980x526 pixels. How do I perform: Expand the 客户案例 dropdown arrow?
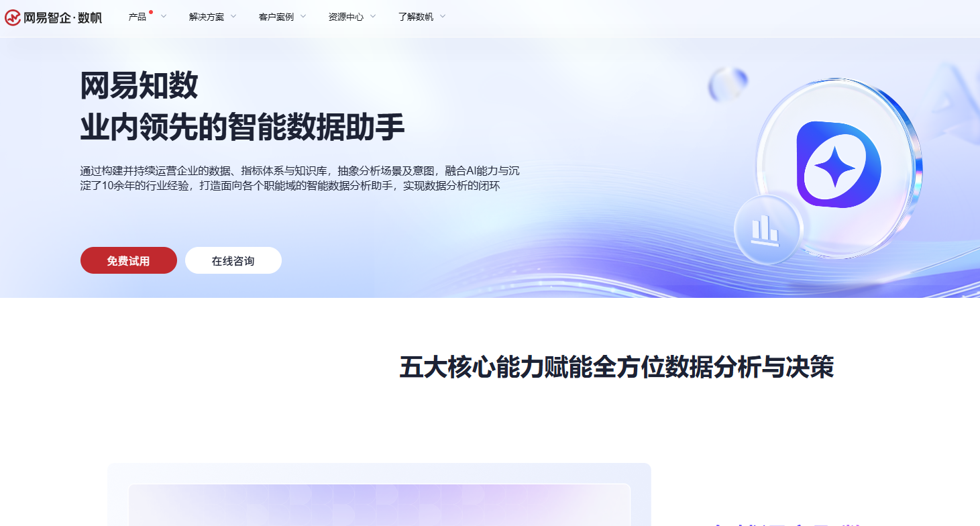tap(303, 17)
